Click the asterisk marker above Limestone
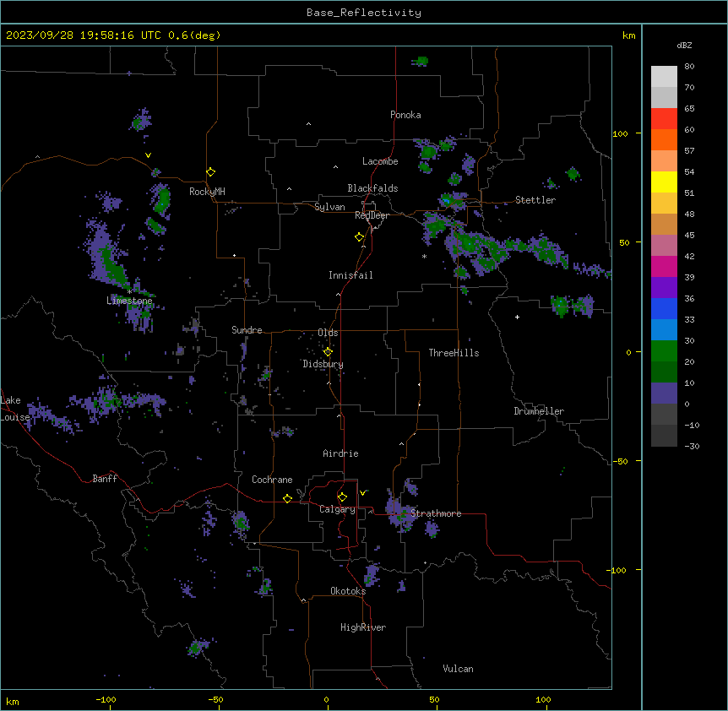Image resolution: width=728 pixels, height=711 pixels. tap(129, 291)
